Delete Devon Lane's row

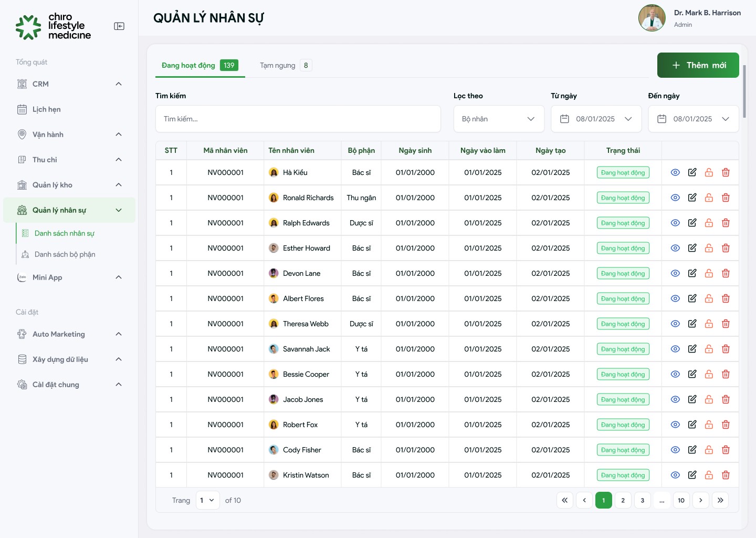click(726, 273)
